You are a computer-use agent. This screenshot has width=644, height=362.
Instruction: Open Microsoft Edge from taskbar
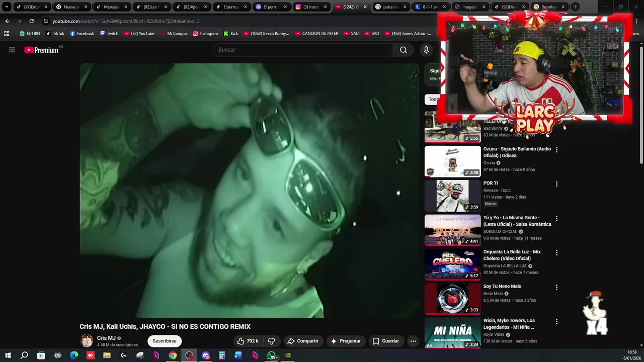74,355
